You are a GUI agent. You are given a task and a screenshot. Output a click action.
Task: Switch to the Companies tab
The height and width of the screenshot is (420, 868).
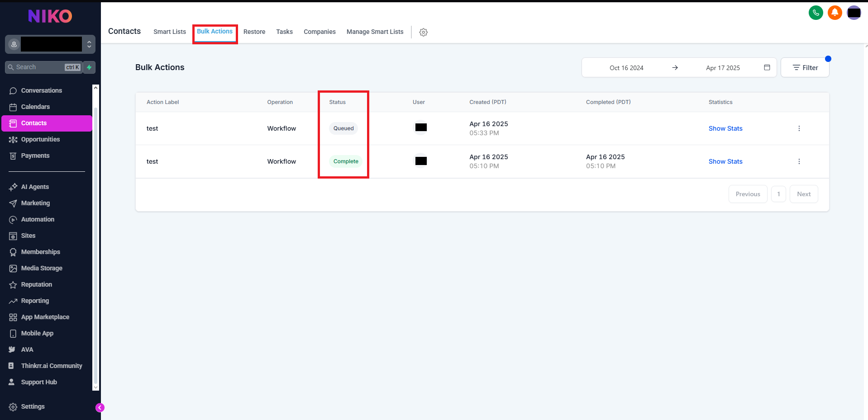320,32
